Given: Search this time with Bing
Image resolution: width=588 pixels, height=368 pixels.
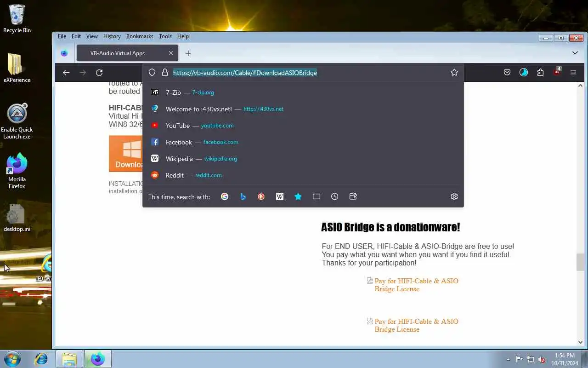Looking at the screenshot, I should coord(243,196).
